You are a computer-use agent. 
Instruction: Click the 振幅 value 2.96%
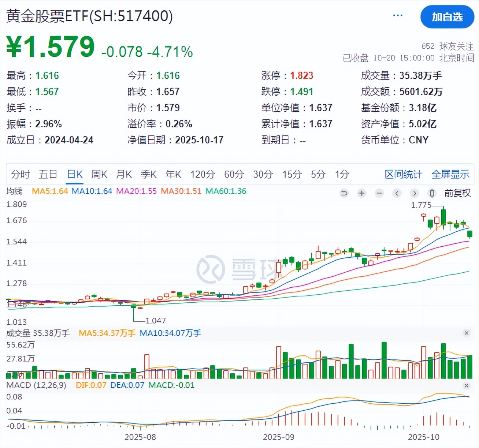point(48,124)
